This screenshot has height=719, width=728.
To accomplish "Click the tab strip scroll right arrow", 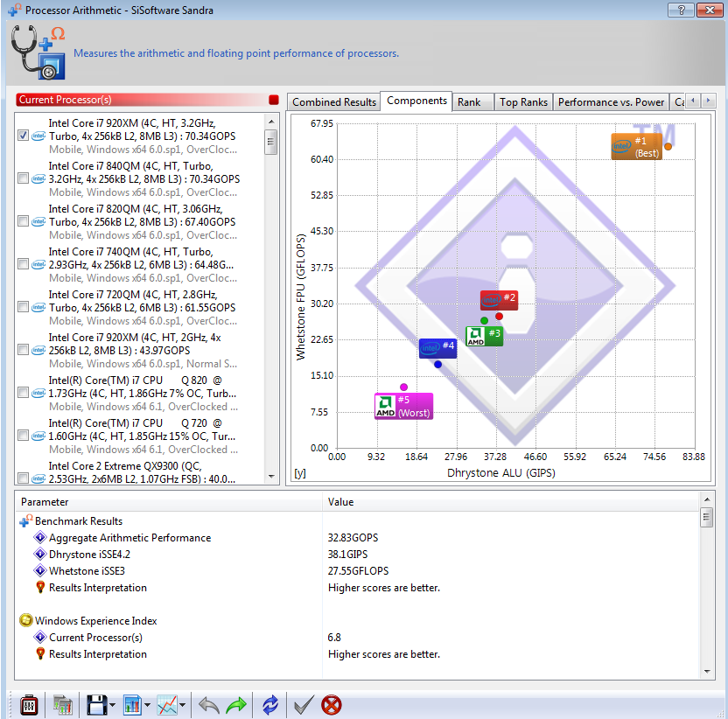I will 708,101.
